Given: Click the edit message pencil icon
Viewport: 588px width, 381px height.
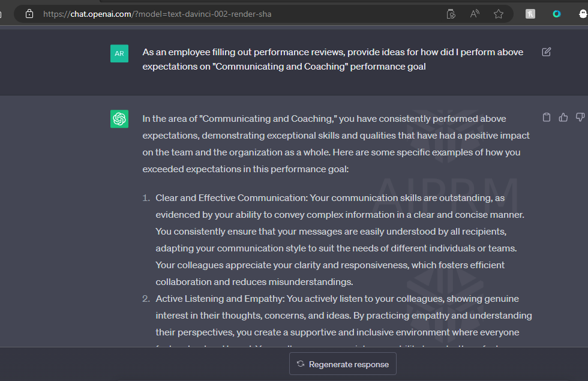Looking at the screenshot, I should tap(546, 52).
